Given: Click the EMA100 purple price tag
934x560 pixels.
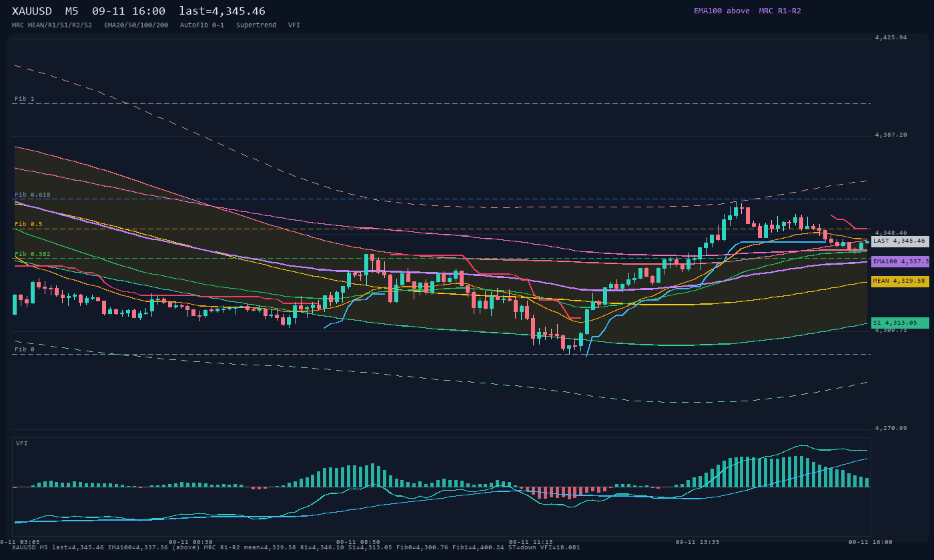Looking at the screenshot, I should point(900,262).
